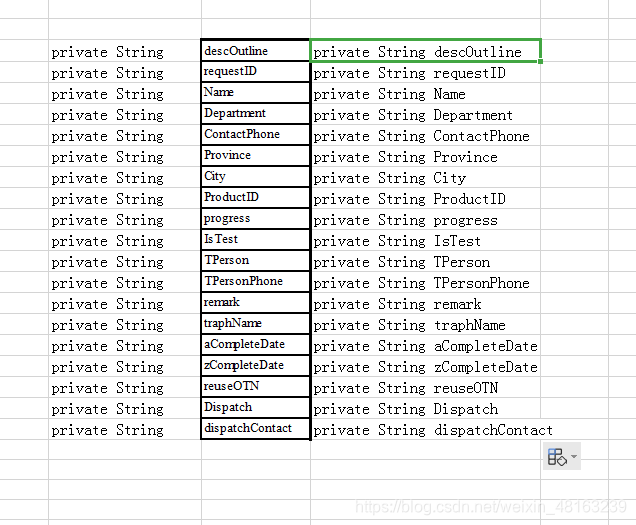Click the fill handle of the selected cell
The width and height of the screenshot is (636, 525).
(540, 61)
